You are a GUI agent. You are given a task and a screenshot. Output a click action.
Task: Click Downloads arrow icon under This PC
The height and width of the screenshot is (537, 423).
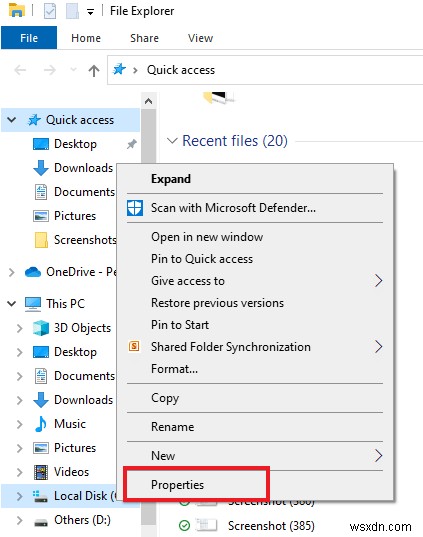tap(41, 400)
